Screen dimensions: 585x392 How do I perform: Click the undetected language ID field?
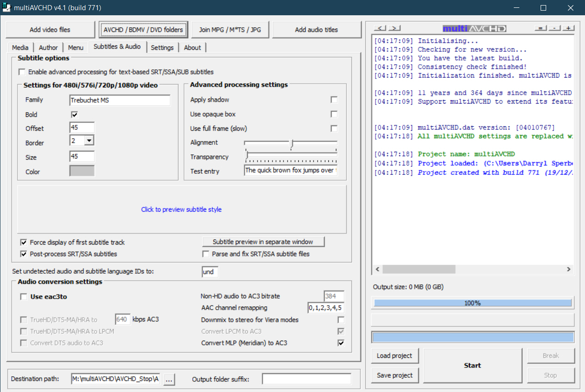(210, 272)
